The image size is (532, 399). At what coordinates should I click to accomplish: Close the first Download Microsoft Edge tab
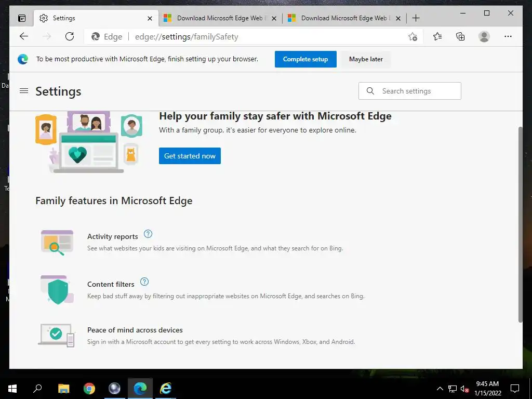[274, 18]
